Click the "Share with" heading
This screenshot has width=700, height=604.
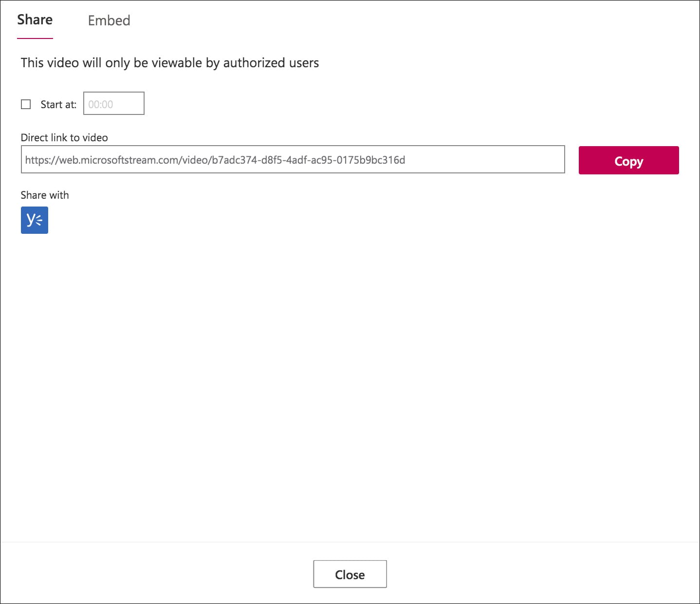click(x=45, y=195)
